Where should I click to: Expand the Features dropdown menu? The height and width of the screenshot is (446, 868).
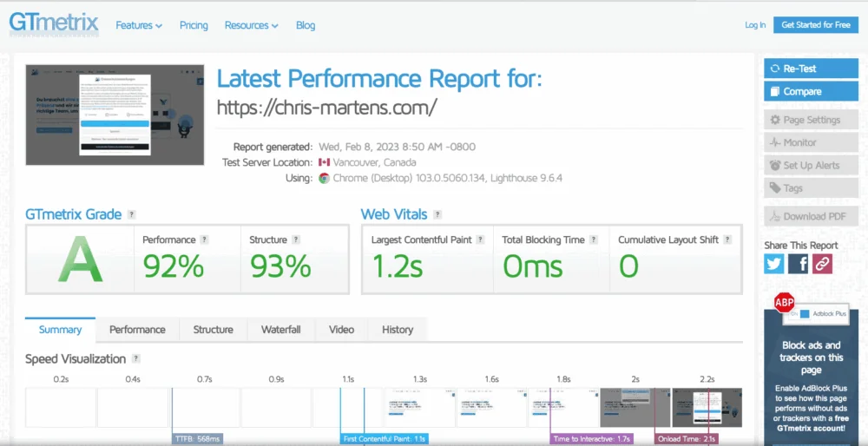tap(139, 25)
